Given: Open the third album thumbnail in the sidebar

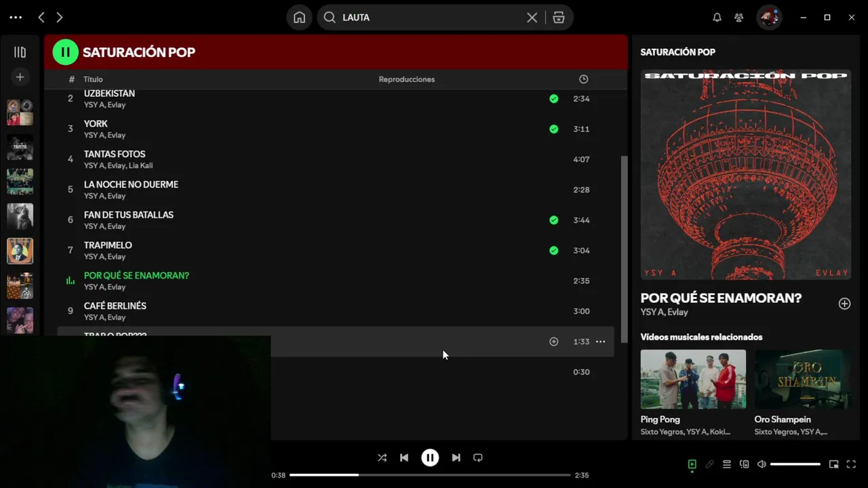Looking at the screenshot, I should click(x=20, y=182).
